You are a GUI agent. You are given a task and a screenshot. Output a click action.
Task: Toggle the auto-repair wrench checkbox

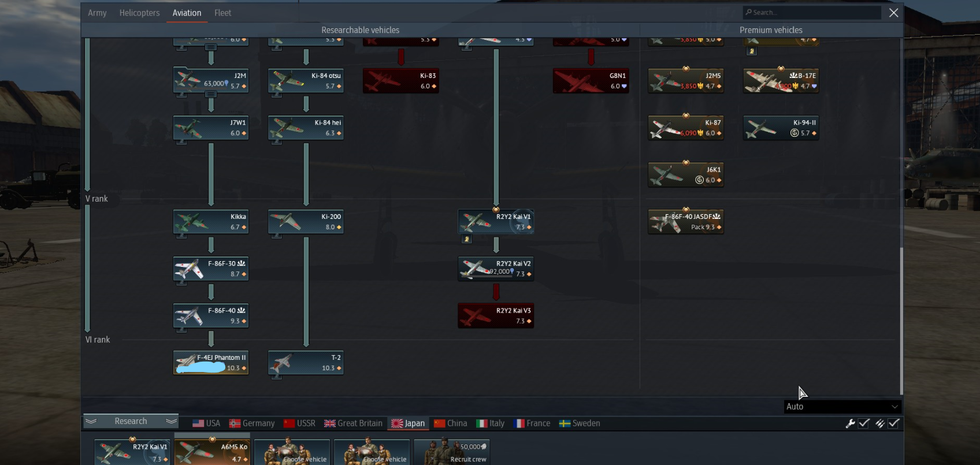coord(864,423)
